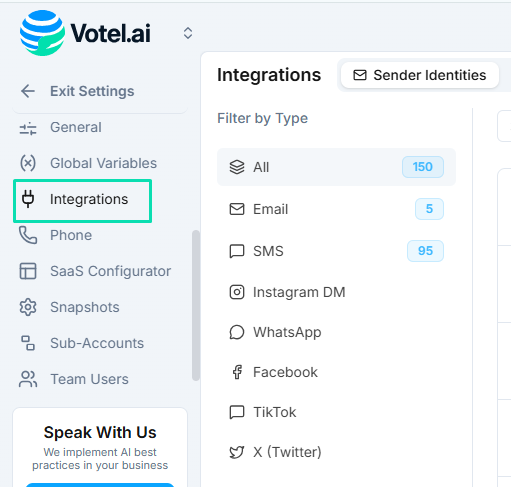Click the Snapshots gear icon
The image size is (511, 487).
tap(28, 307)
